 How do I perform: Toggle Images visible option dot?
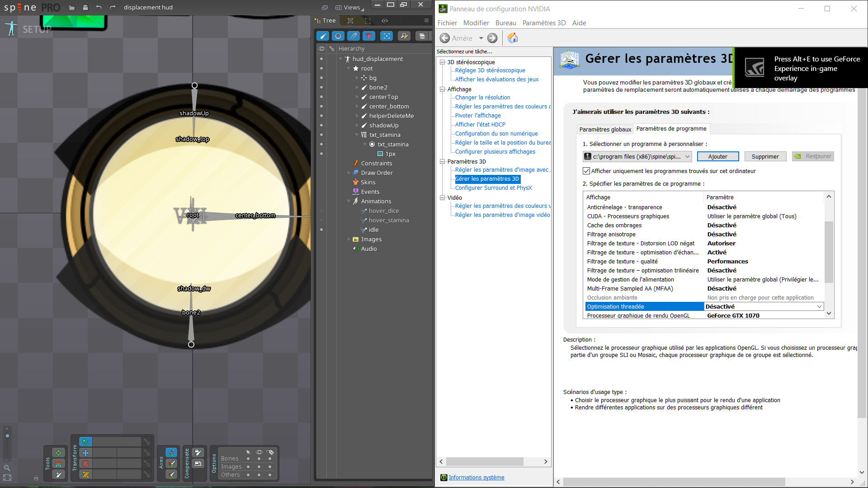click(259, 467)
